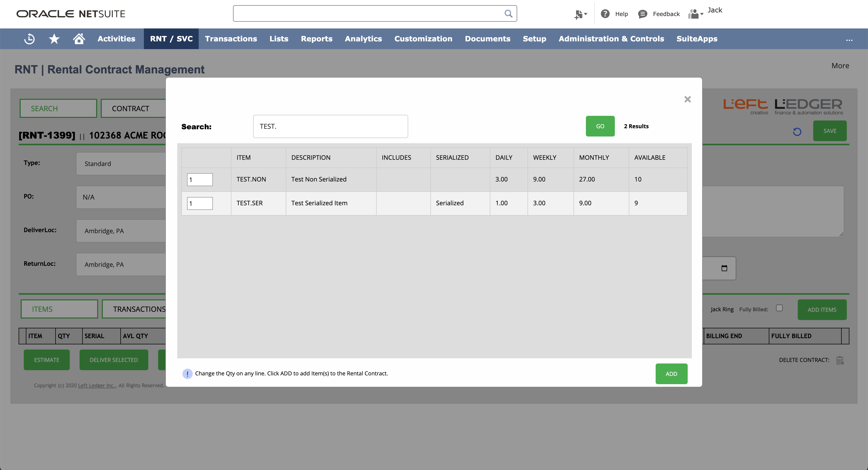The image size is (868, 470).
Task: Open the Recent Records clock icon
Action: click(30, 39)
